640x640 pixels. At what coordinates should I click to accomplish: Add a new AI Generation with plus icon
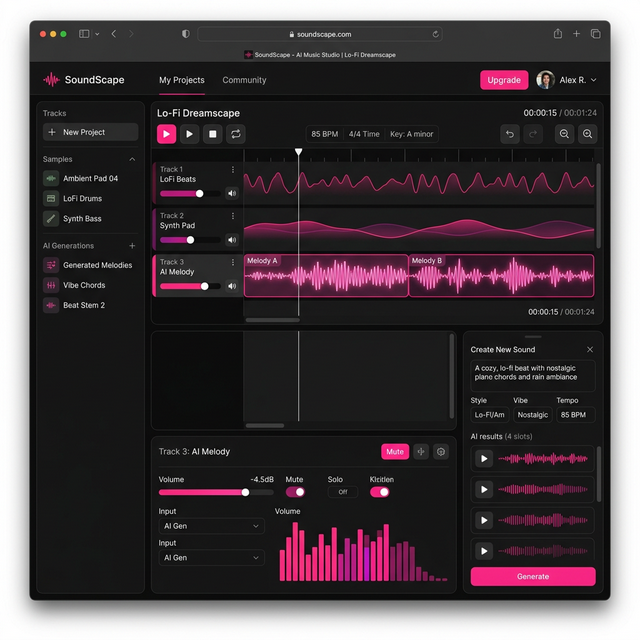point(132,246)
